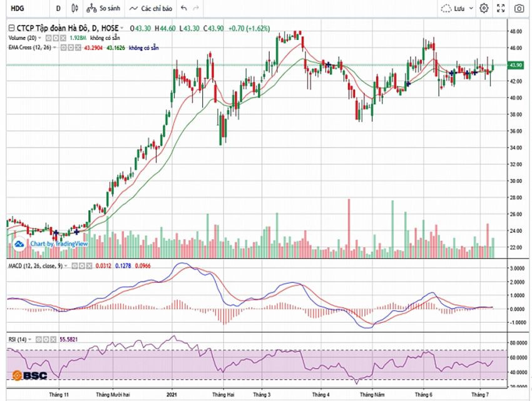
Task: Redo the last chart action
Action: pyautogui.click(x=196, y=8)
